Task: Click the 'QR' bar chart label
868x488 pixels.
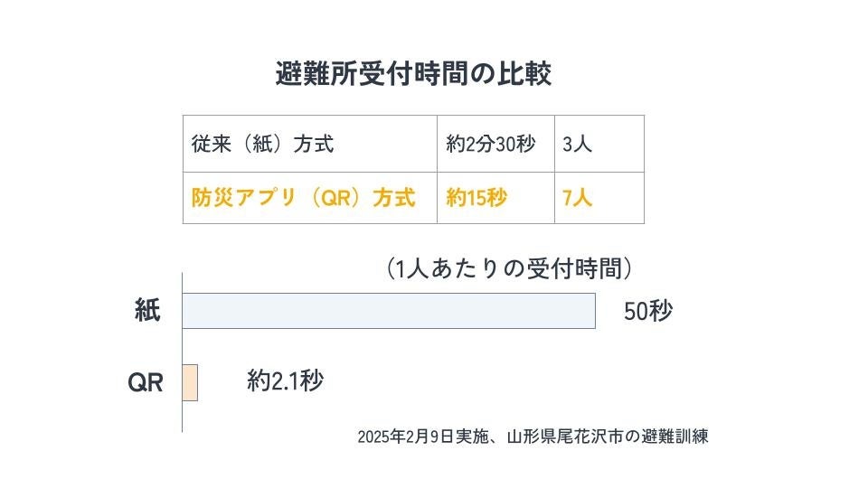Action: click(145, 383)
